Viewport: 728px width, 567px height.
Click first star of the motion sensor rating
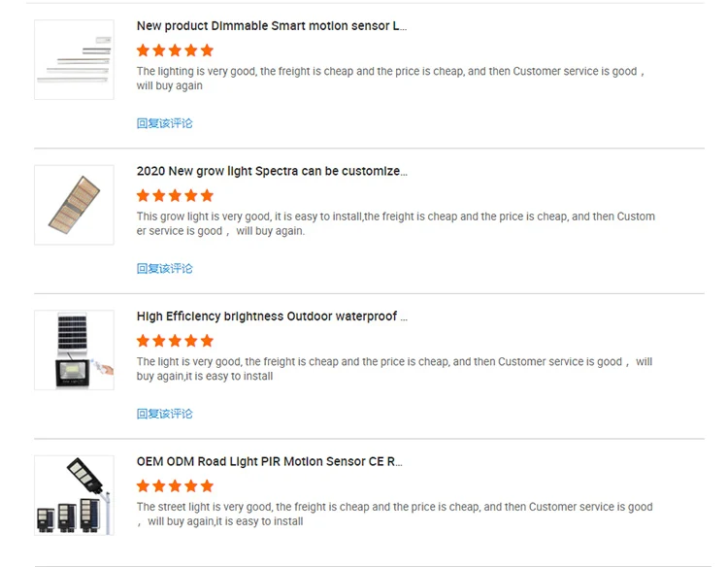coord(144,50)
